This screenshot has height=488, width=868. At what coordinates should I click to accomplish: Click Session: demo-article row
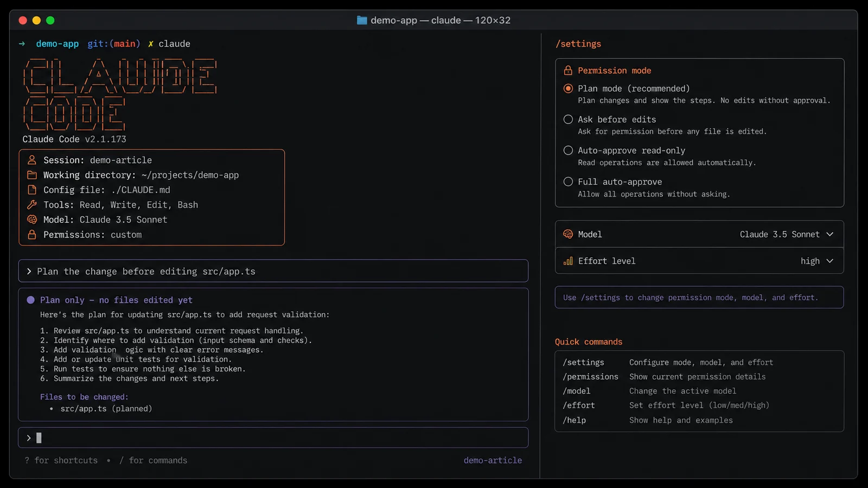(x=98, y=160)
